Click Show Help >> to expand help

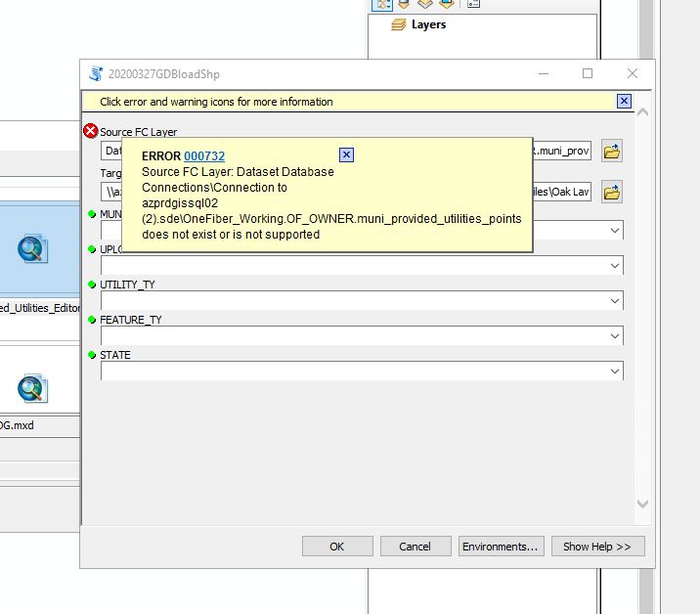(x=598, y=547)
